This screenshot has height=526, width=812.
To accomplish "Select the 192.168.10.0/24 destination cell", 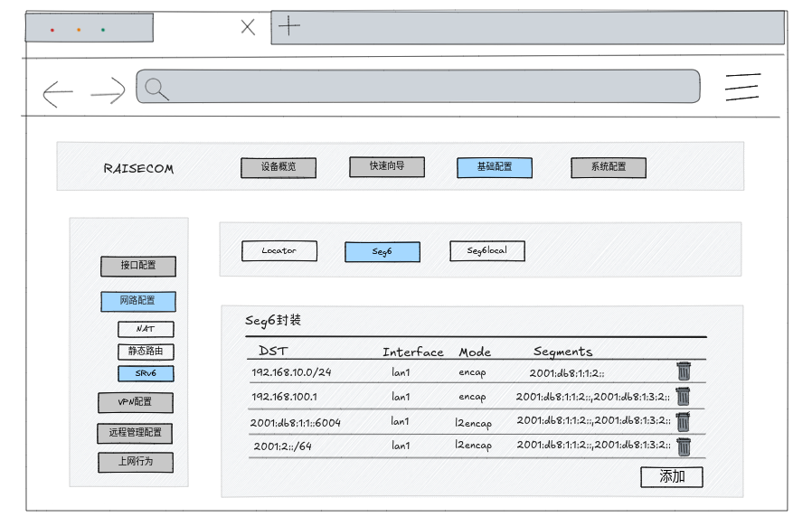I will tap(291, 371).
